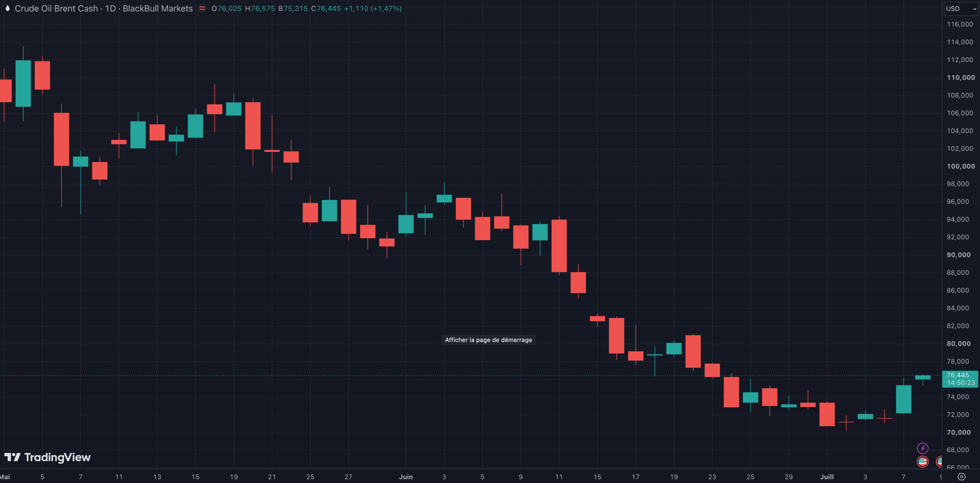This screenshot has height=483, width=980.
Task: Click the change value +1,110 (+1,47%)
Action: (372, 8)
